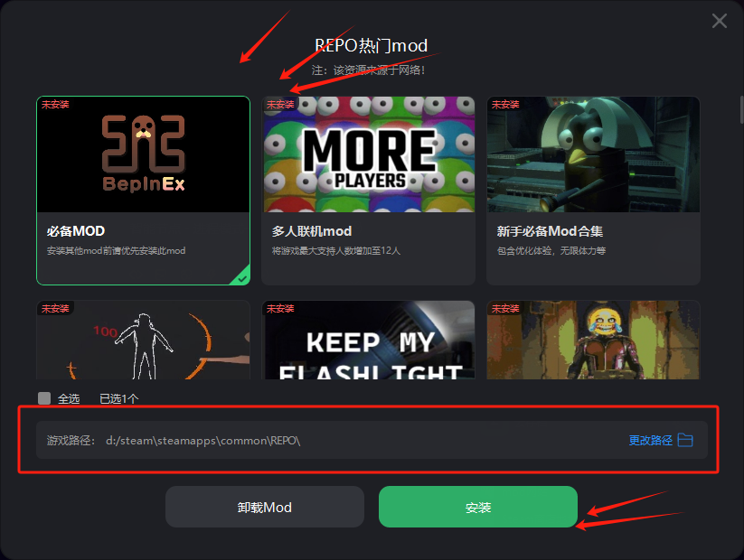Select the health 100 silhouette mod card
This screenshot has width=744, height=560.
(144, 340)
